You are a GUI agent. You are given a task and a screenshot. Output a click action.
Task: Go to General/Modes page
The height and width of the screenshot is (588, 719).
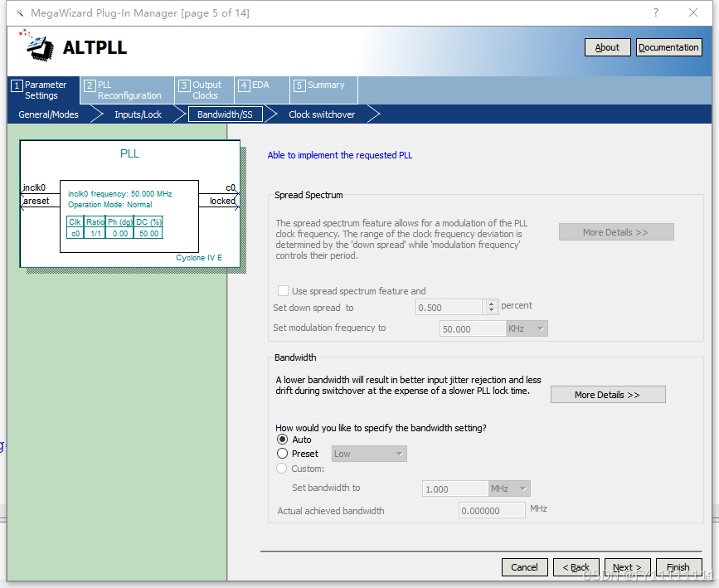(x=48, y=114)
